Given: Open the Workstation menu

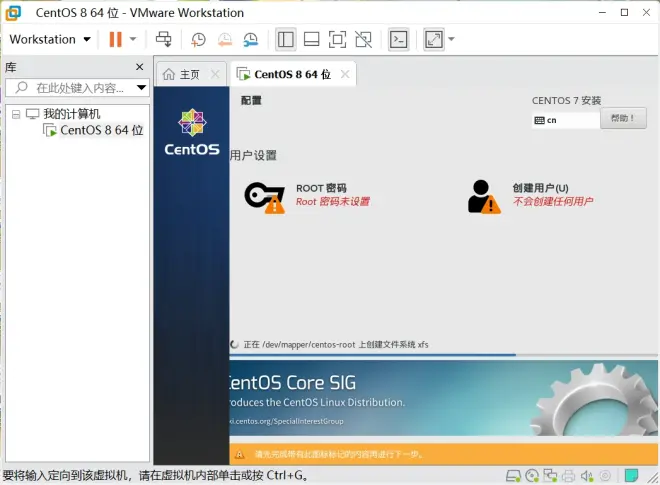Looking at the screenshot, I should pos(50,39).
